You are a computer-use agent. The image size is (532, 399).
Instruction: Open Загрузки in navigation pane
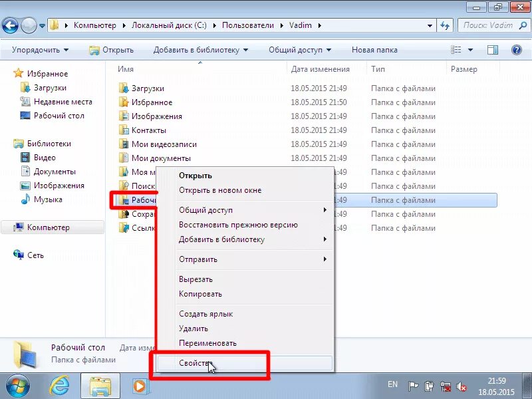(43, 88)
